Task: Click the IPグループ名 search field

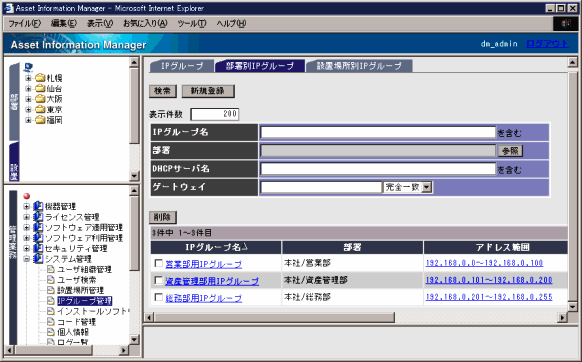Action: 378,132
